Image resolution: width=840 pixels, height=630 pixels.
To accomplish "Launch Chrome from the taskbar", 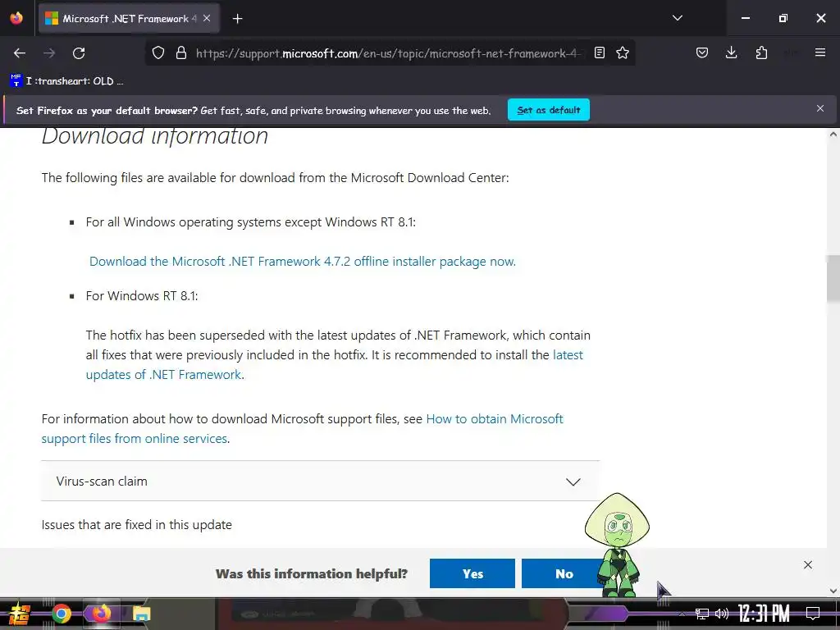I will point(61,614).
